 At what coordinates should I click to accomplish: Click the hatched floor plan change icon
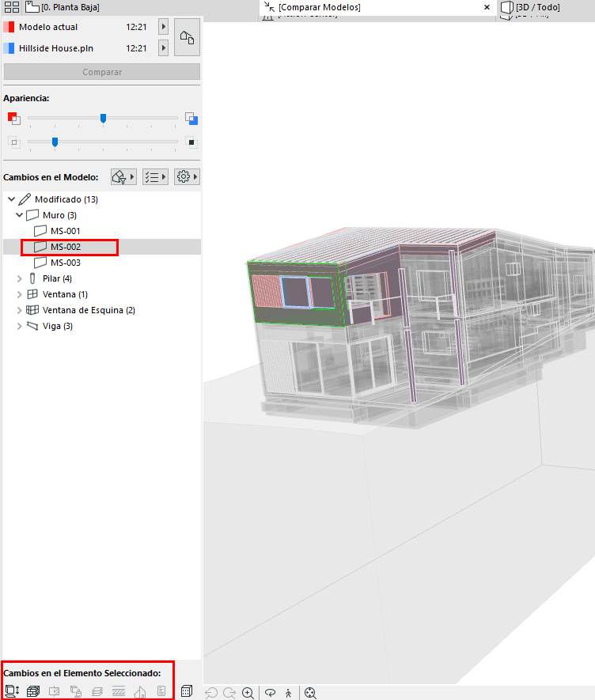click(x=119, y=691)
